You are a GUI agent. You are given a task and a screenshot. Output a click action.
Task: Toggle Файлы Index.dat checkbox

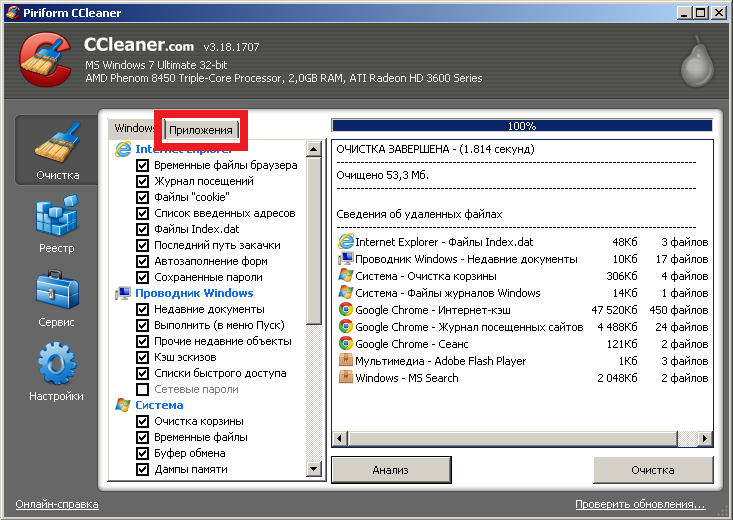pos(143,229)
